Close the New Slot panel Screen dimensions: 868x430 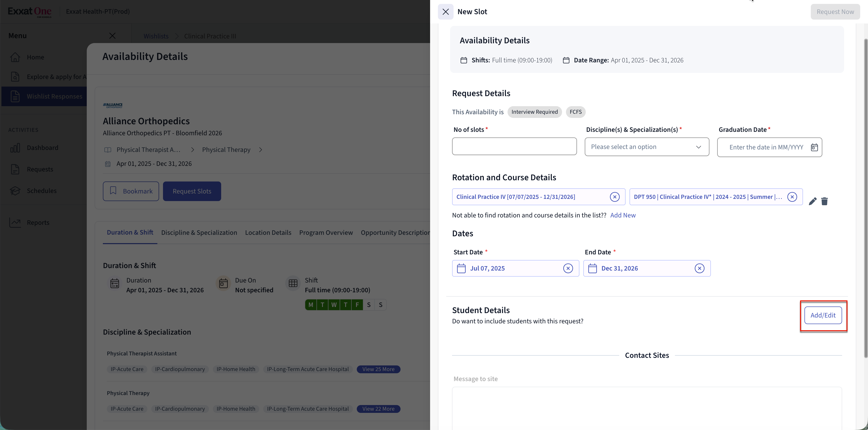pyautogui.click(x=445, y=12)
